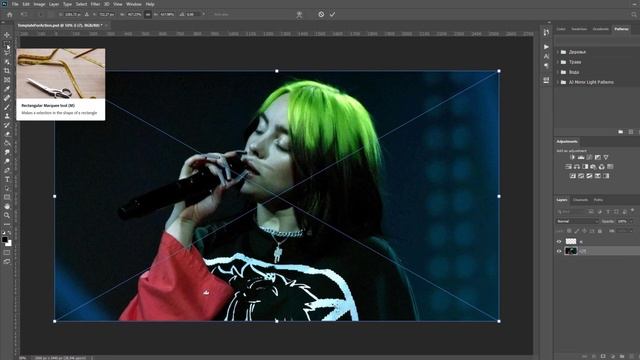
Task: Select the Brush tool
Action: pos(7,107)
